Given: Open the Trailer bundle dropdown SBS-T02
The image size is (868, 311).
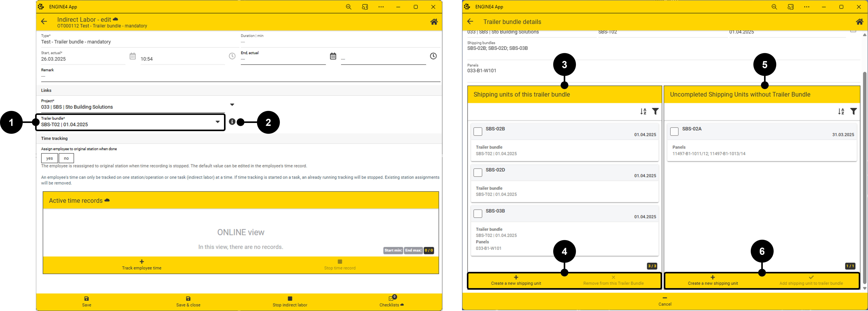Looking at the screenshot, I should (130, 122).
